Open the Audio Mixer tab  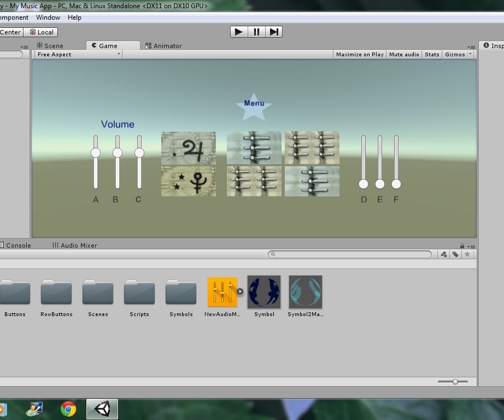tap(75, 246)
